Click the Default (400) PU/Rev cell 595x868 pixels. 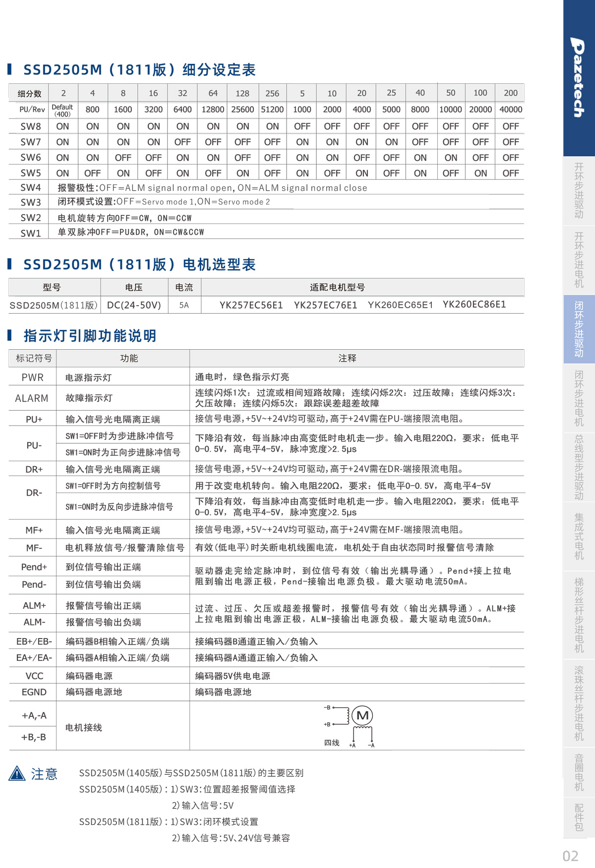[x=62, y=110]
